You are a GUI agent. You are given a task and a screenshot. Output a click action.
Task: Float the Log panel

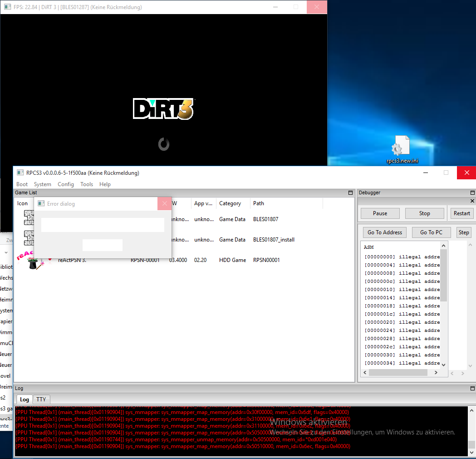(472, 389)
